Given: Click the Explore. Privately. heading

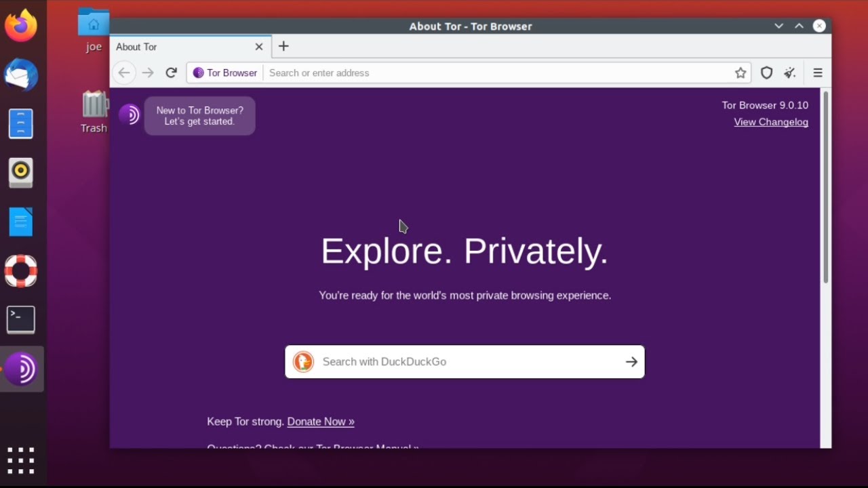Looking at the screenshot, I should coord(465,251).
